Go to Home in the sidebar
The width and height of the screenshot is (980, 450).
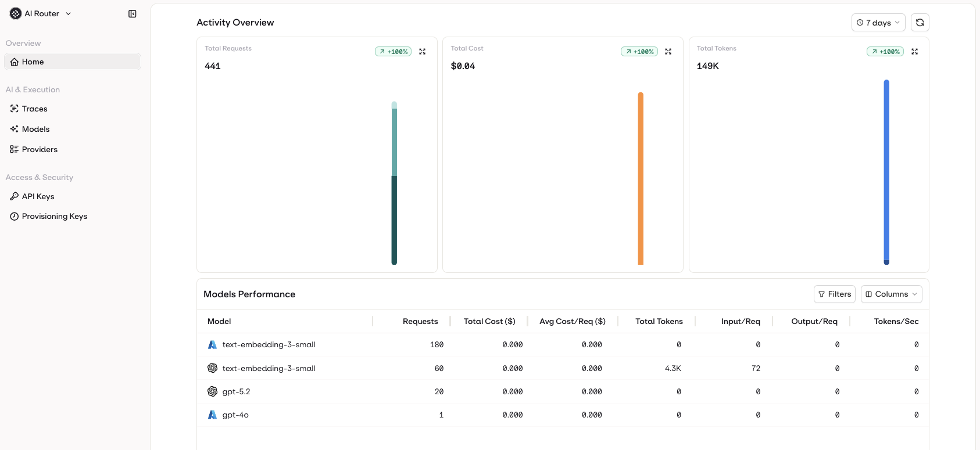(x=73, y=62)
